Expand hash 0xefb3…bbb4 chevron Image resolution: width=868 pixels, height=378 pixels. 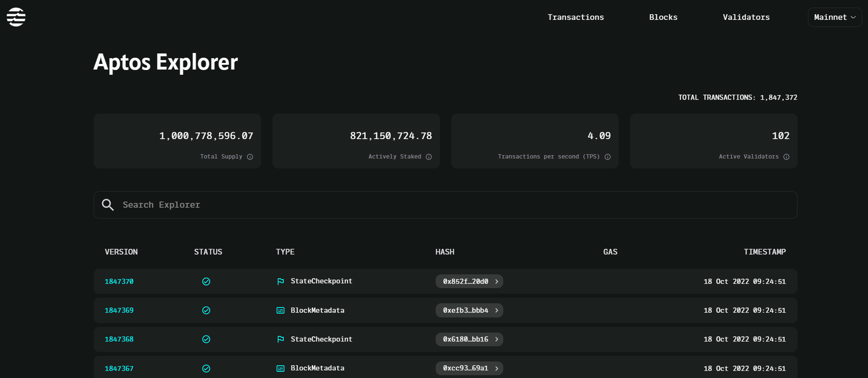(497, 310)
